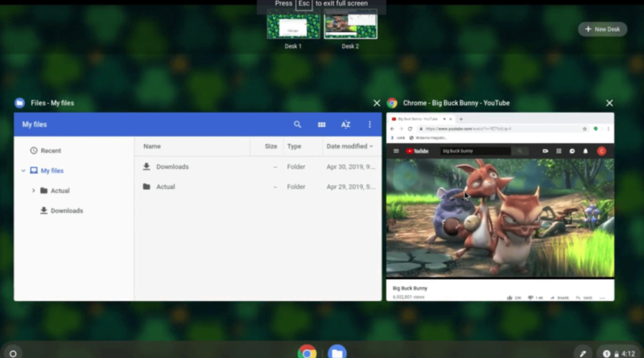Viewport: 644px width, 358px height.
Task: Expand the Actual folder tree node
Action: pos(34,191)
